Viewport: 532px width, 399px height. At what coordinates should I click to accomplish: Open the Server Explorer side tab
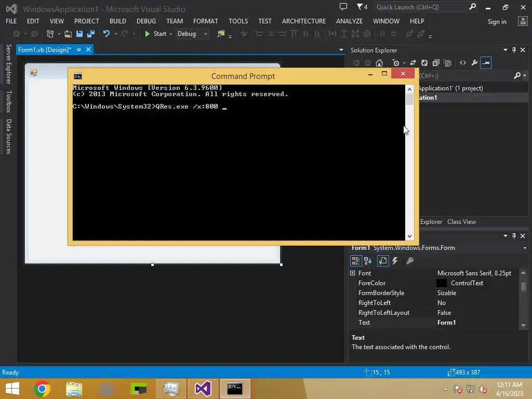[x=8, y=64]
